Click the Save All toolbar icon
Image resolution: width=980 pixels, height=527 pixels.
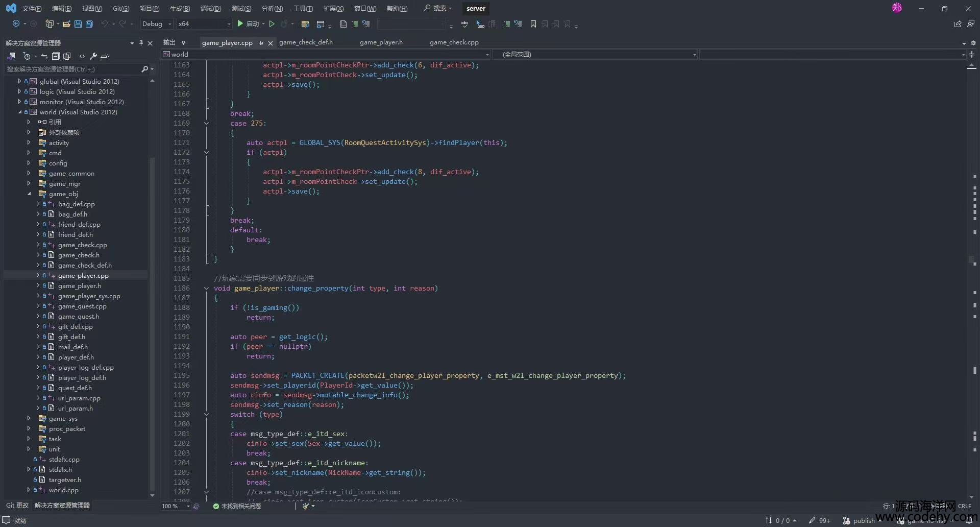(x=89, y=24)
